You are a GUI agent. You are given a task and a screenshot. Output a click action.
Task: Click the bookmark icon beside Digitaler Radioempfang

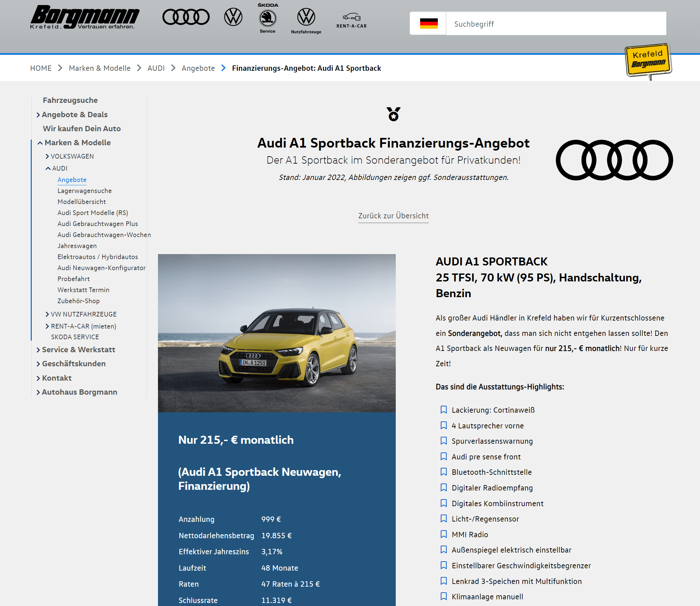[444, 488]
